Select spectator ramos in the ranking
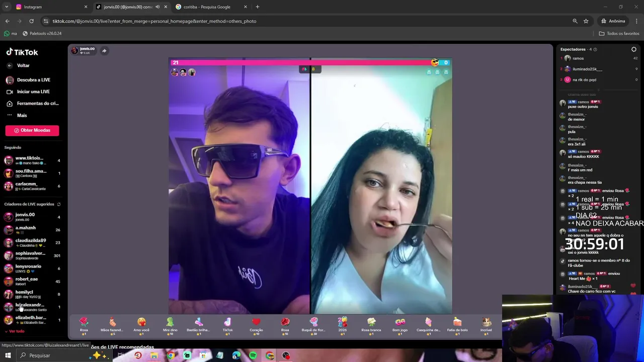644x362 pixels. pyautogui.click(x=599, y=58)
